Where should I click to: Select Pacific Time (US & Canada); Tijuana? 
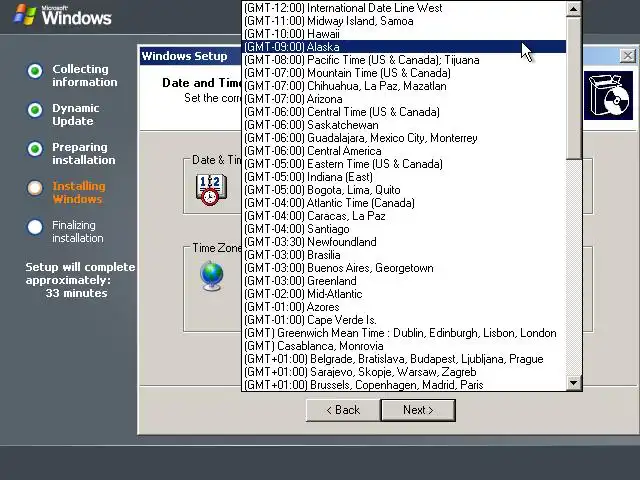[404, 60]
